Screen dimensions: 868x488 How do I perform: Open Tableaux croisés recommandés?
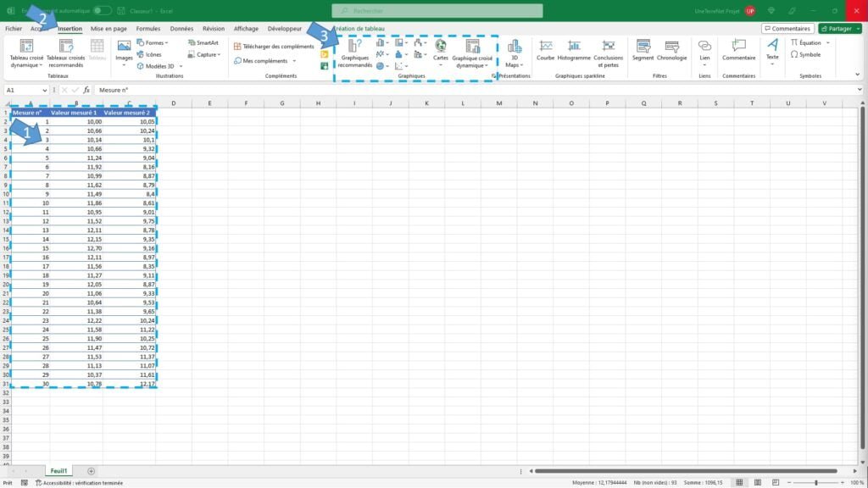(66, 53)
